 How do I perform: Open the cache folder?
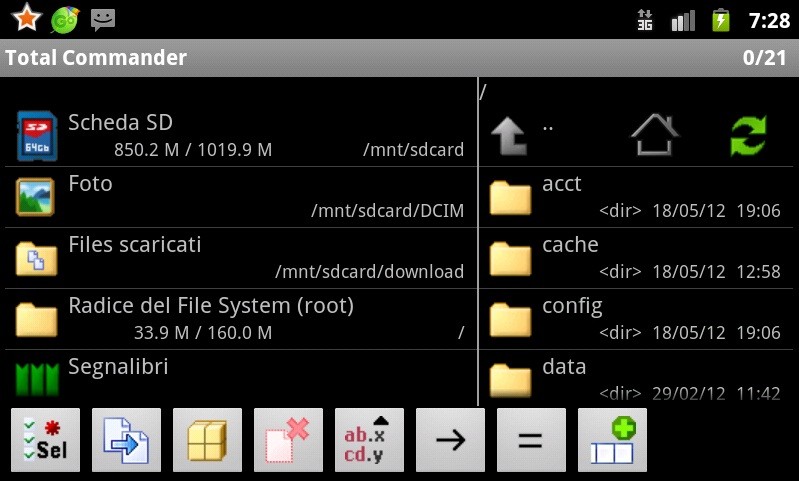coord(636,258)
